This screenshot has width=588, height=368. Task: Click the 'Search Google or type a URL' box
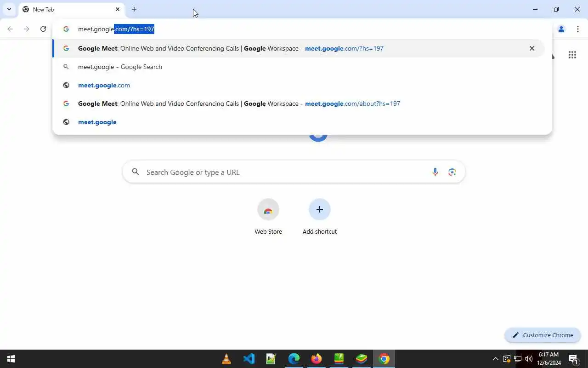point(294,172)
